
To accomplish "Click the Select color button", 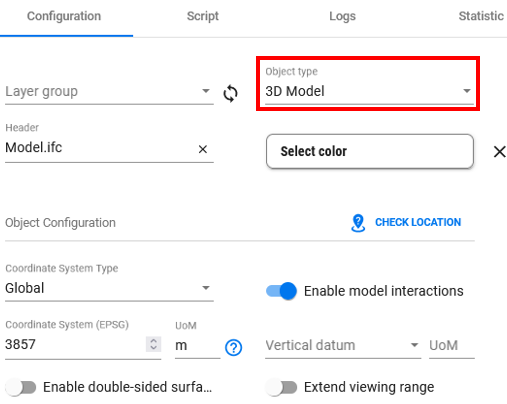I will tap(370, 151).
